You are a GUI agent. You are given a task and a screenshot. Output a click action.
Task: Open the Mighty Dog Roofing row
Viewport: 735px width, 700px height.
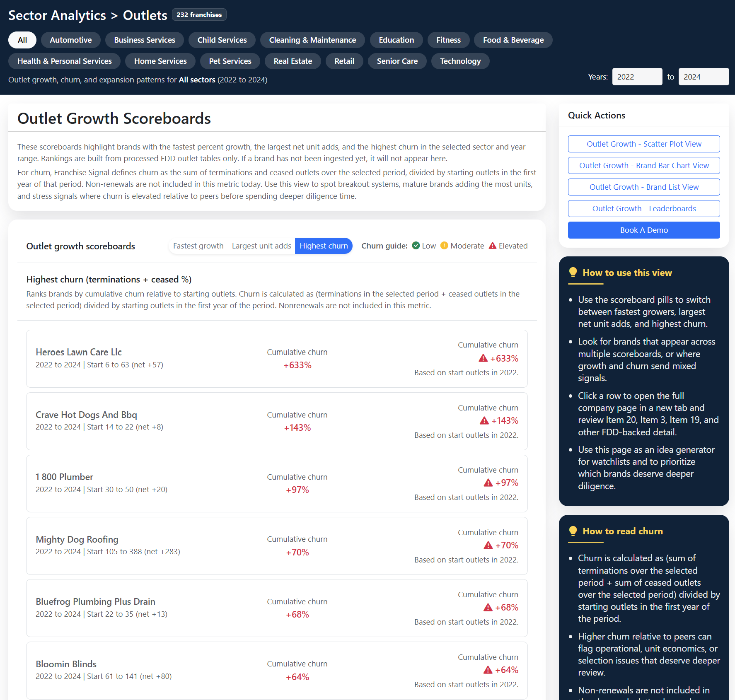277,546
